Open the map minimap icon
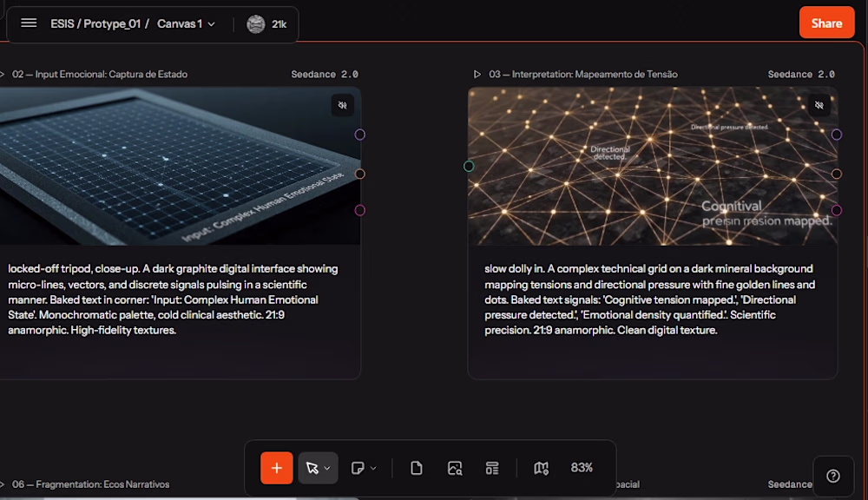 [542, 469]
